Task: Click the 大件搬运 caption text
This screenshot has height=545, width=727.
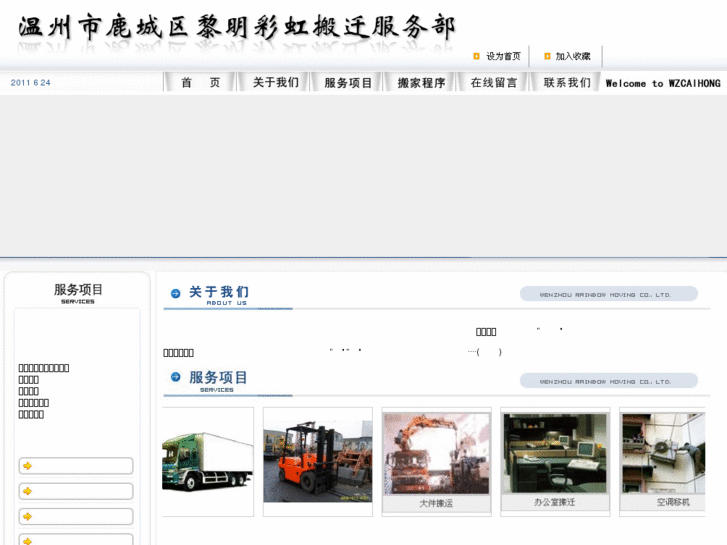Action: [x=436, y=503]
